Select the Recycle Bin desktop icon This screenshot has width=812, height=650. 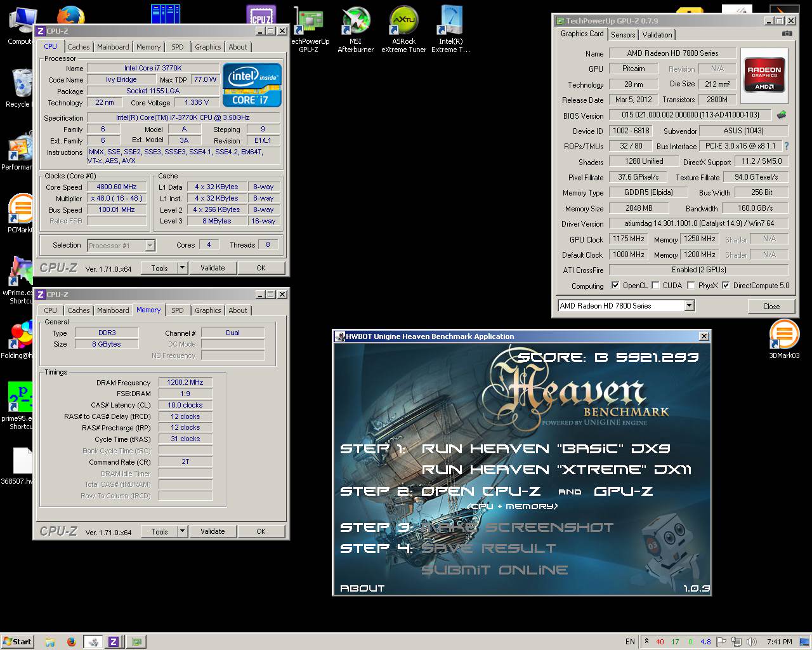click(x=19, y=89)
